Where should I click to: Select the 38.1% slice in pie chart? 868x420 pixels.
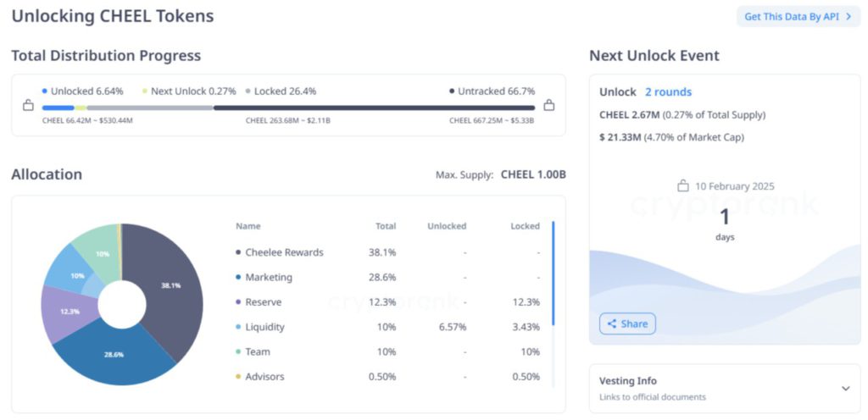tap(167, 288)
